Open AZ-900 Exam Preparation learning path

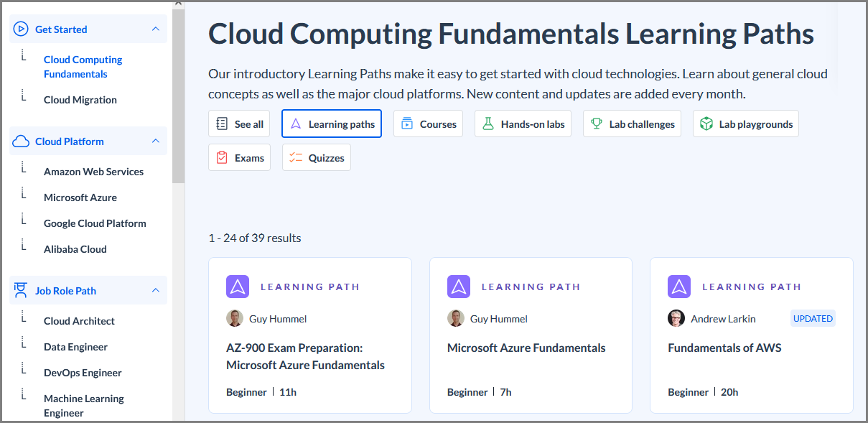tap(305, 356)
